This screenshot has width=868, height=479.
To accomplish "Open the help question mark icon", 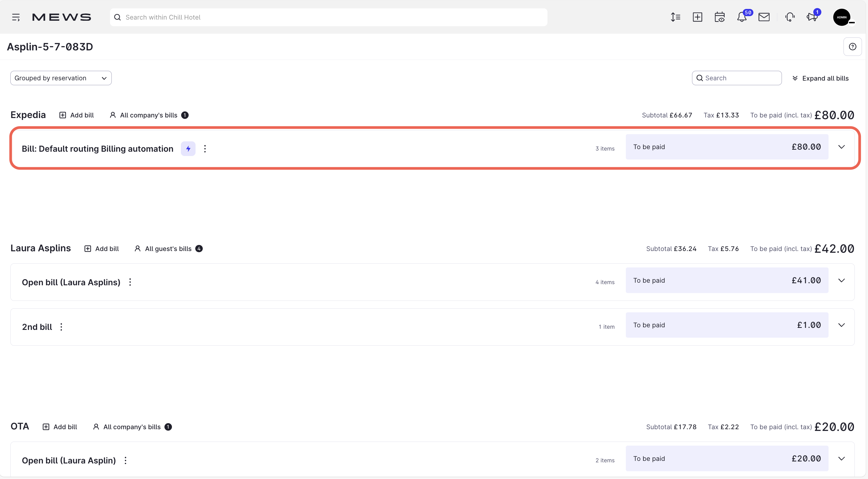I will [852, 46].
